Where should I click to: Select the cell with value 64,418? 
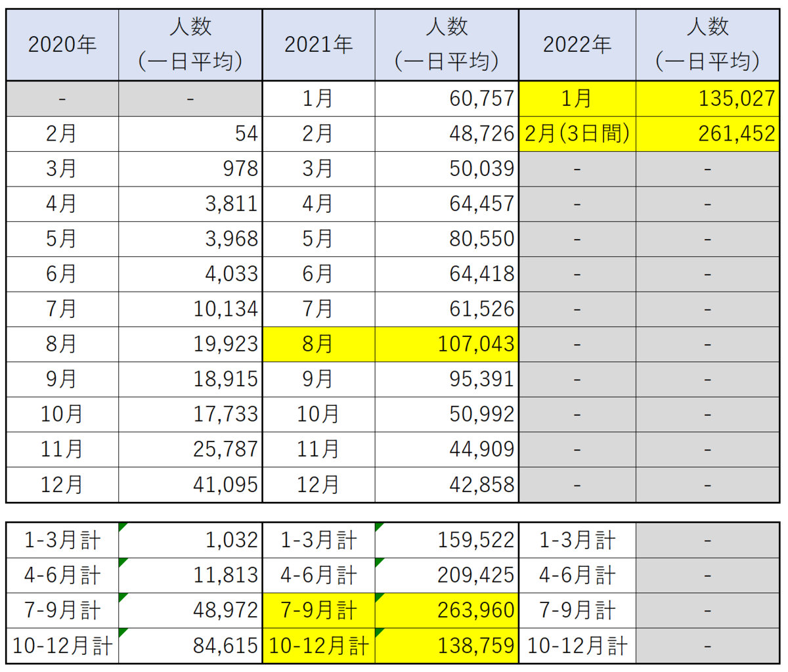(x=447, y=274)
